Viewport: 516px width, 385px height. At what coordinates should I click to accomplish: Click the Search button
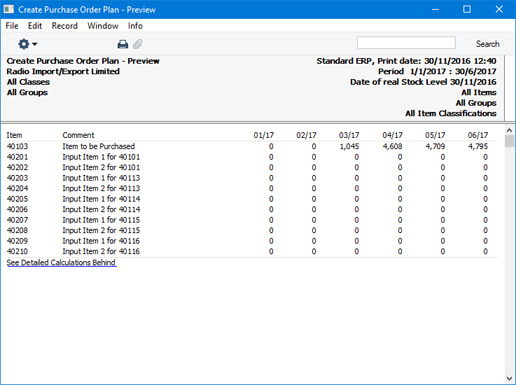[x=487, y=44]
